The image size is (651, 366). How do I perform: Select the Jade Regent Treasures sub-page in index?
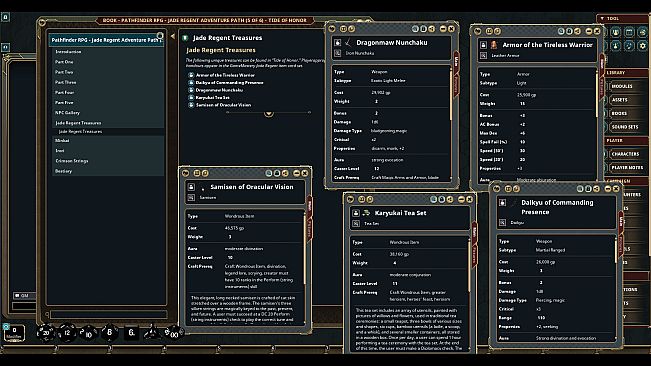point(81,132)
